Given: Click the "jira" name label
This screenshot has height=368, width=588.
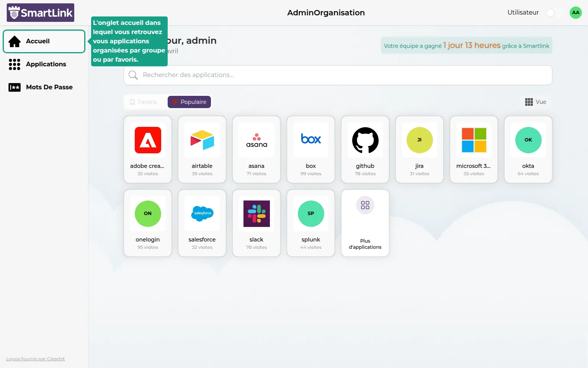Looking at the screenshot, I should pos(420,166).
